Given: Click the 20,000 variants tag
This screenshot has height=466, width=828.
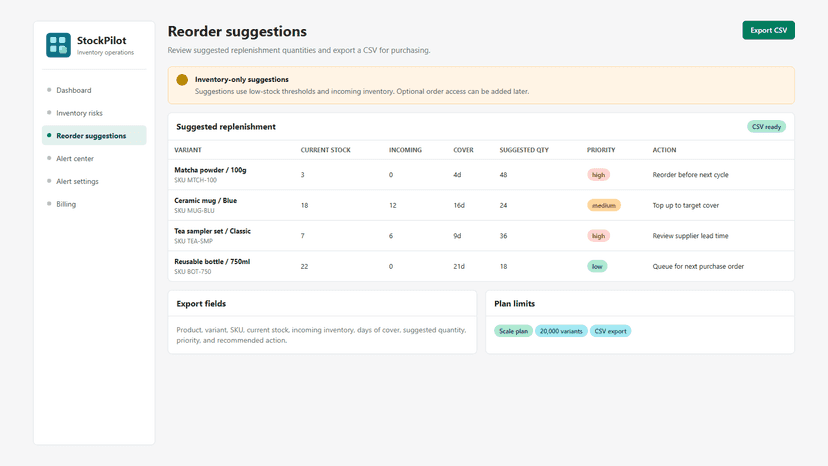Looking at the screenshot, I should (561, 331).
